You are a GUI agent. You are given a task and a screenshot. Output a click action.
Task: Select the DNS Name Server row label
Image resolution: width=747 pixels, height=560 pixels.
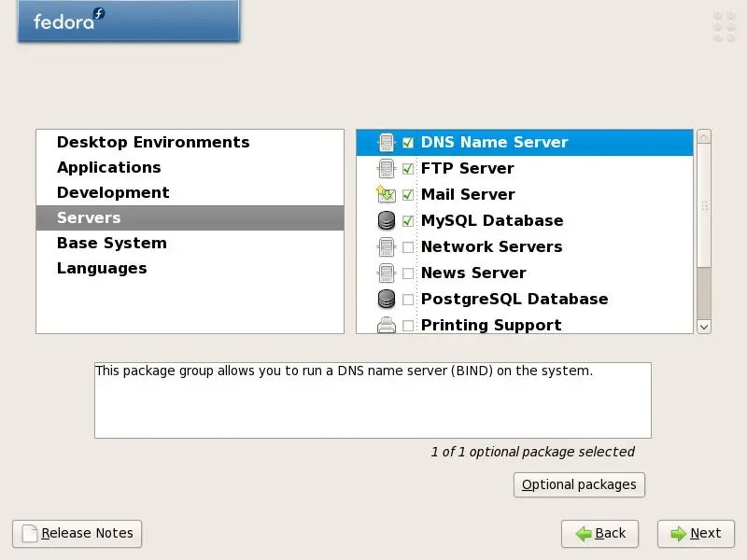[495, 142]
